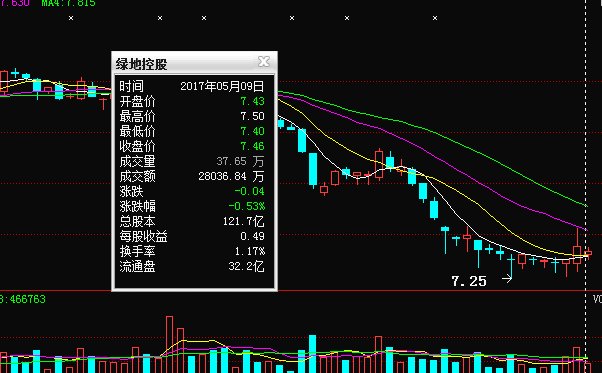Click the date 2017年05月09日 in popup

[222, 86]
